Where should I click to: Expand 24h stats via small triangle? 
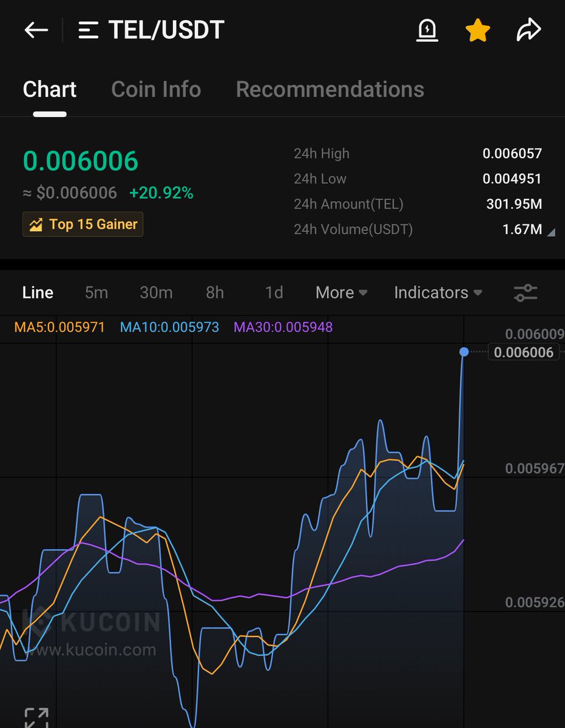551,232
